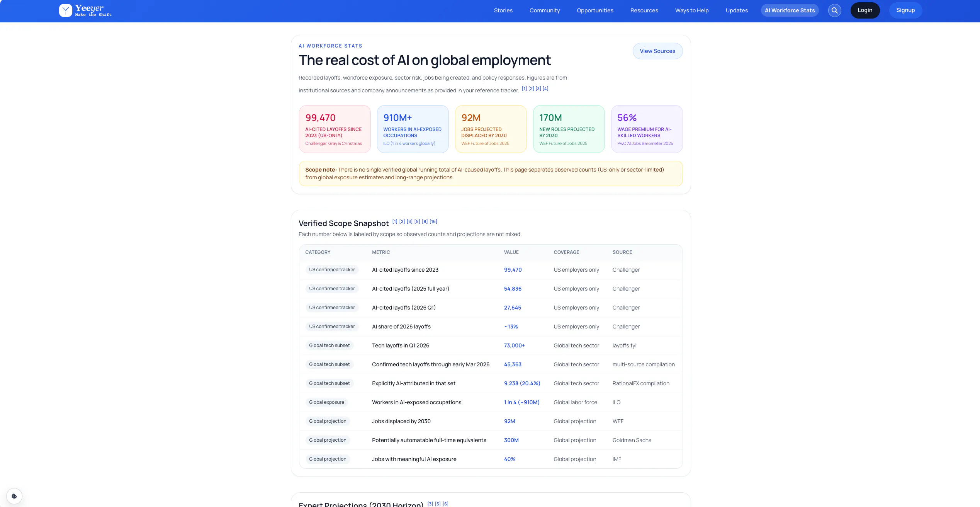
Task: Click the 99,470 value in the table
Action: 513,270
